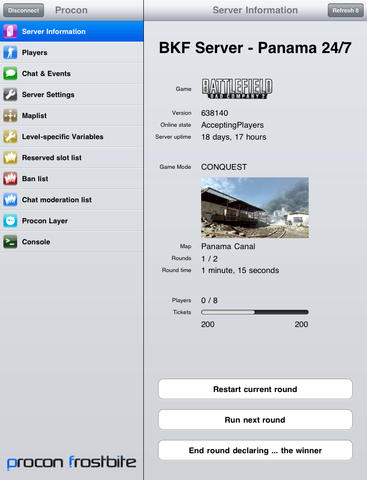Select the Chat moderation list icon

[x=10, y=199]
